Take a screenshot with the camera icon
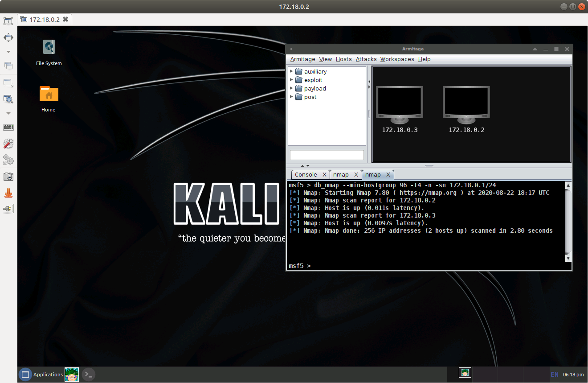 (x=8, y=177)
